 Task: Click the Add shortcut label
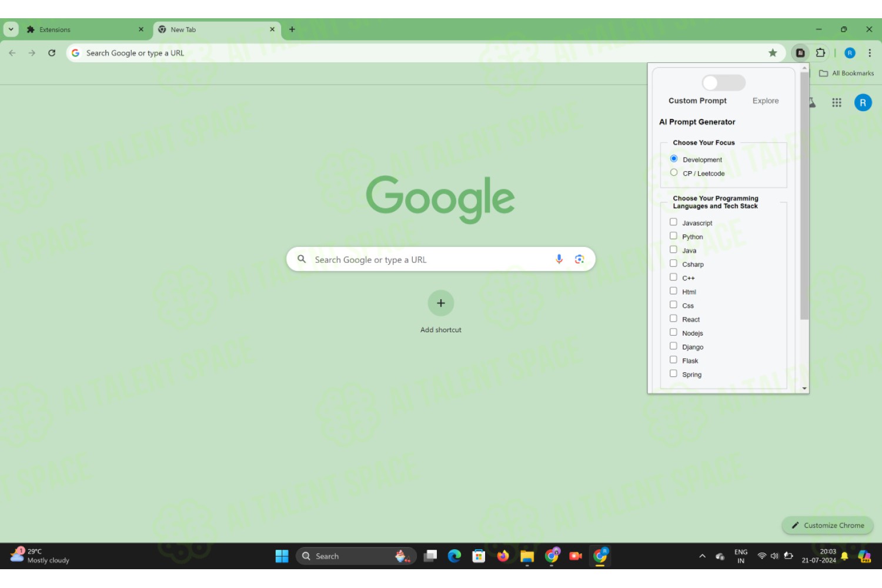[441, 330]
